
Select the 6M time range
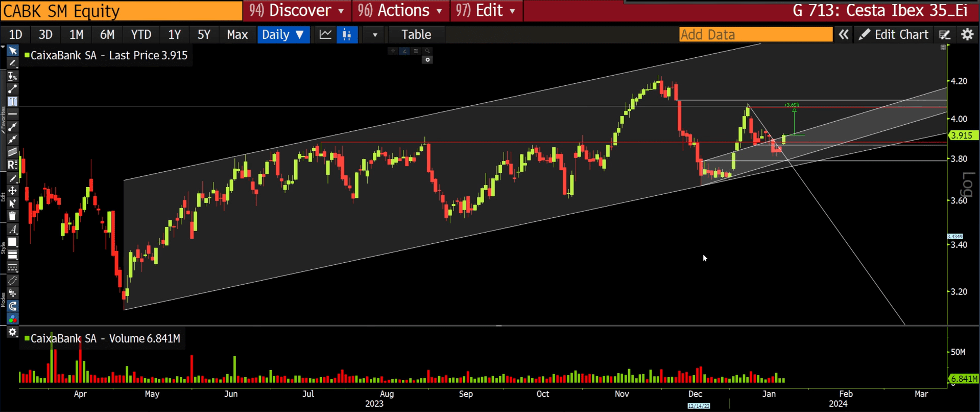tap(107, 34)
